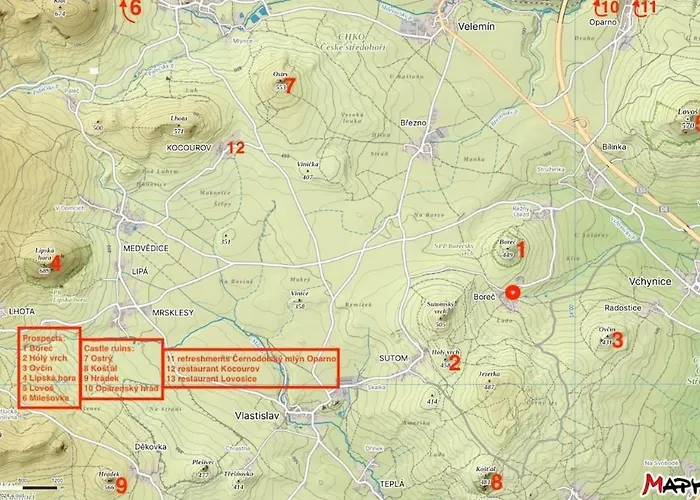
Task: Click the Mapy logo in the bottom-right corner
Action: pos(672,485)
